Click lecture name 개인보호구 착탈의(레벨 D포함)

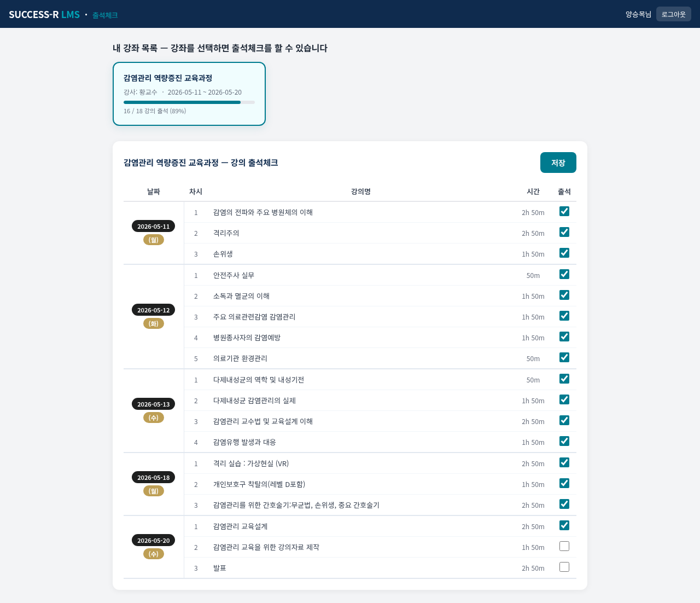pyautogui.click(x=259, y=484)
